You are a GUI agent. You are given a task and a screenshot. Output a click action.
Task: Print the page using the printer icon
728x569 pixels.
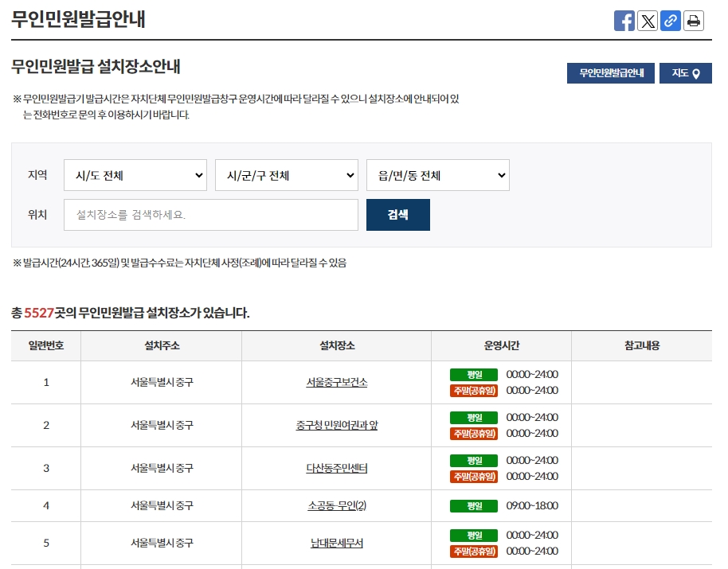(693, 21)
